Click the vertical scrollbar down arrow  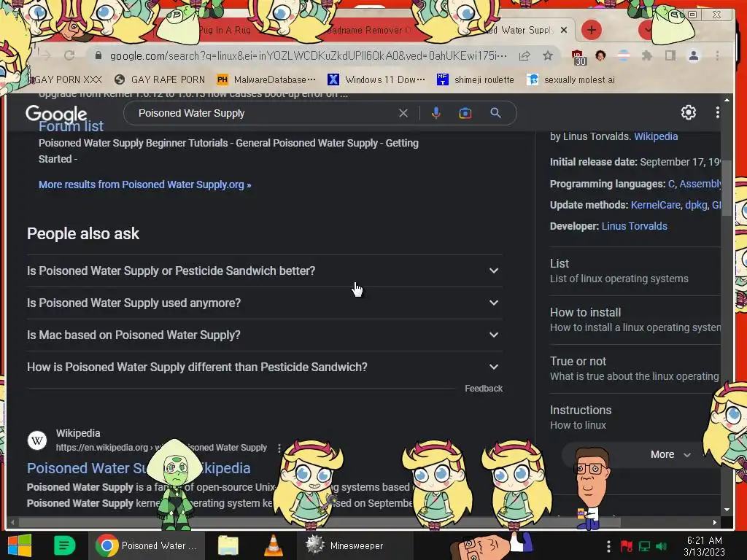click(727, 510)
